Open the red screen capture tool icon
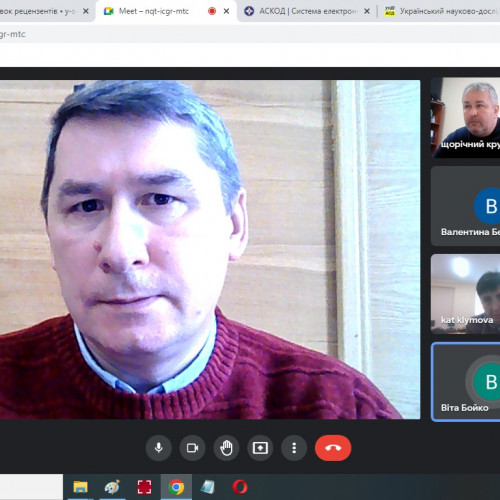 144,487
